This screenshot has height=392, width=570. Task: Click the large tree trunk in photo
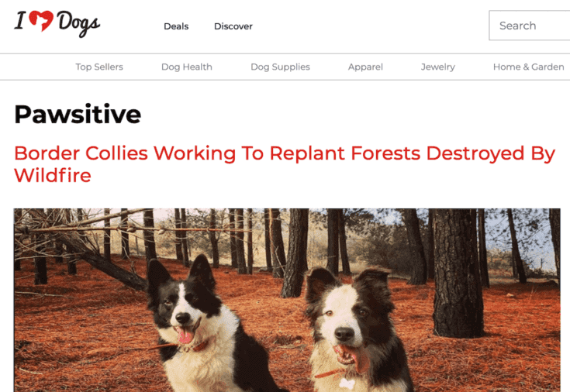tap(457, 273)
